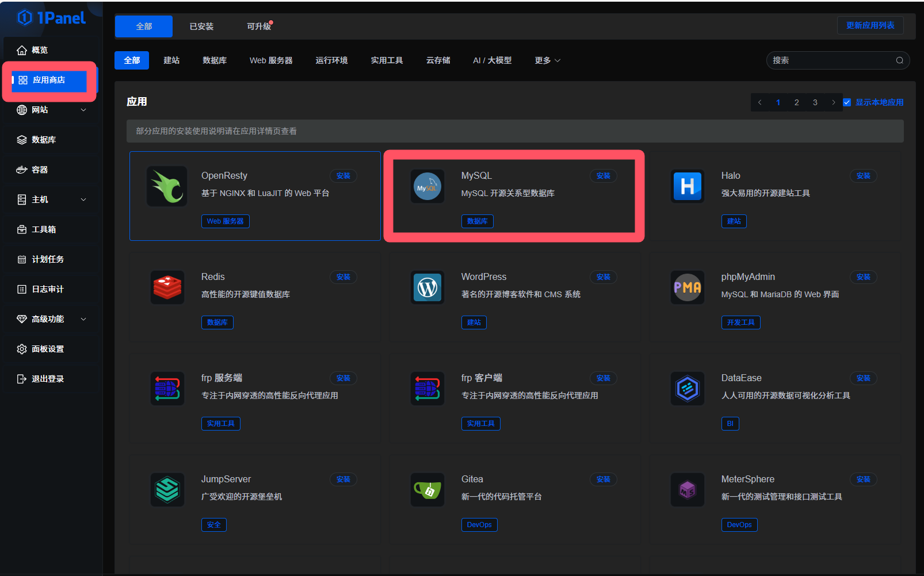Click the 更新应用列表 button
The width and height of the screenshot is (924, 576).
click(870, 25)
